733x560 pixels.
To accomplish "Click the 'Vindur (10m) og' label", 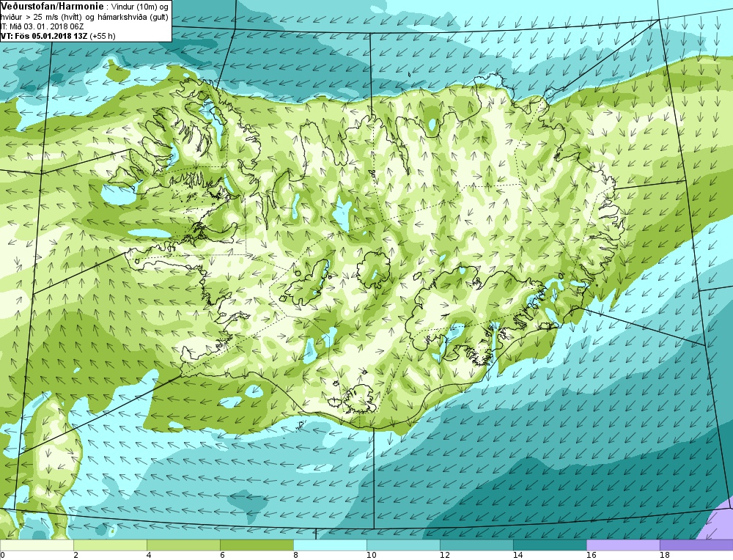I will [x=139, y=7].
